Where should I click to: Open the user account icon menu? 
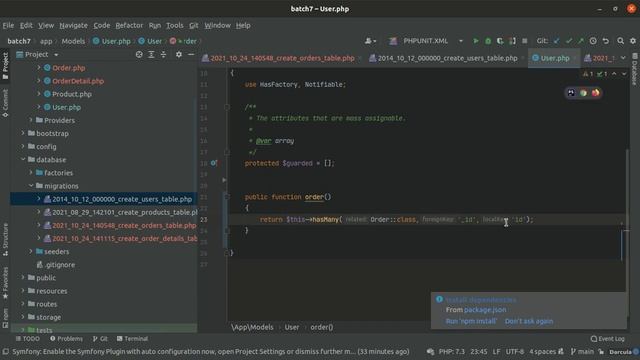[x=370, y=41]
